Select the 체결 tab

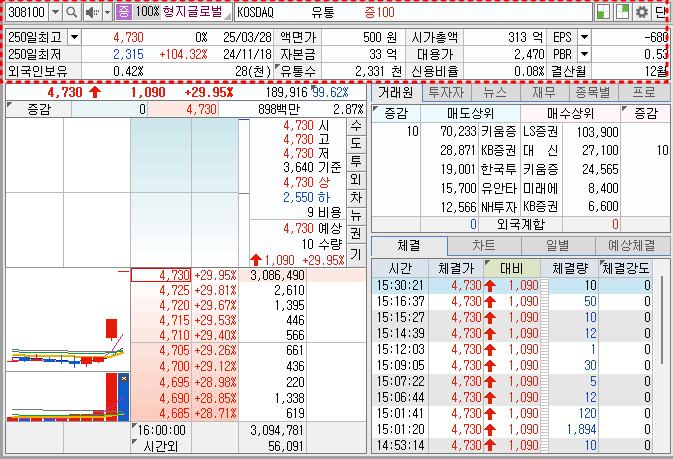409,246
